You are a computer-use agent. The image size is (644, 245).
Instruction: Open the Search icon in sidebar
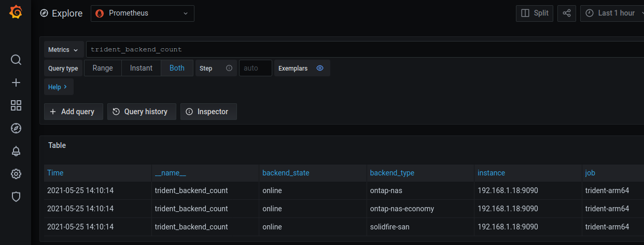16,60
